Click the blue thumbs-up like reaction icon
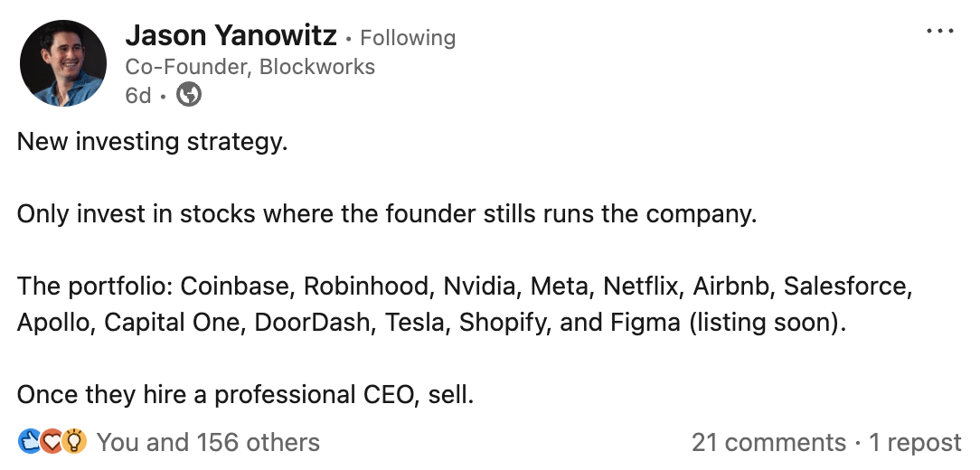Viewport: 980px width, 470px height. pyautogui.click(x=29, y=442)
